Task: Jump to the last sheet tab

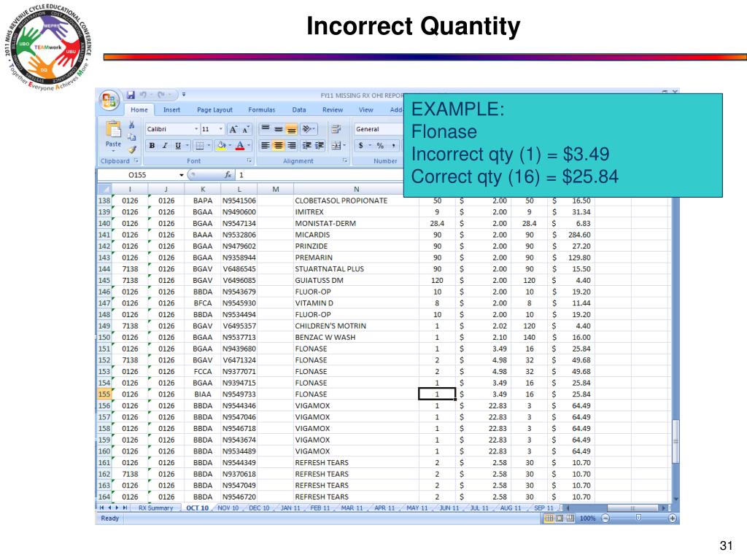Action: 125,508
